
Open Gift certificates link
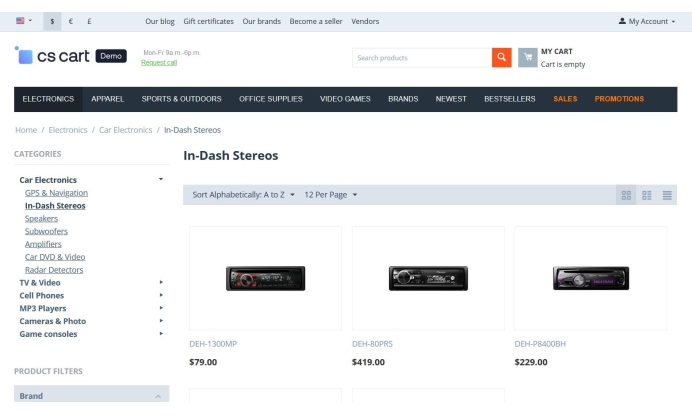coord(208,21)
